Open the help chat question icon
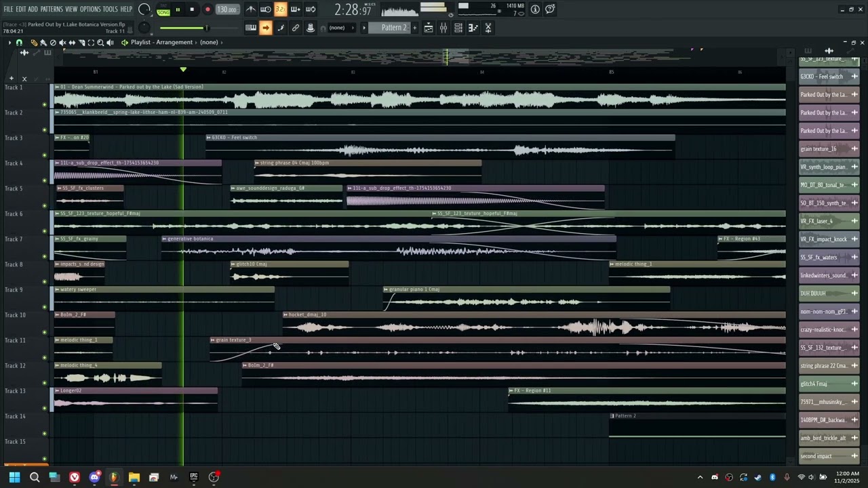This screenshot has width=868, height=488. (550, 9)
